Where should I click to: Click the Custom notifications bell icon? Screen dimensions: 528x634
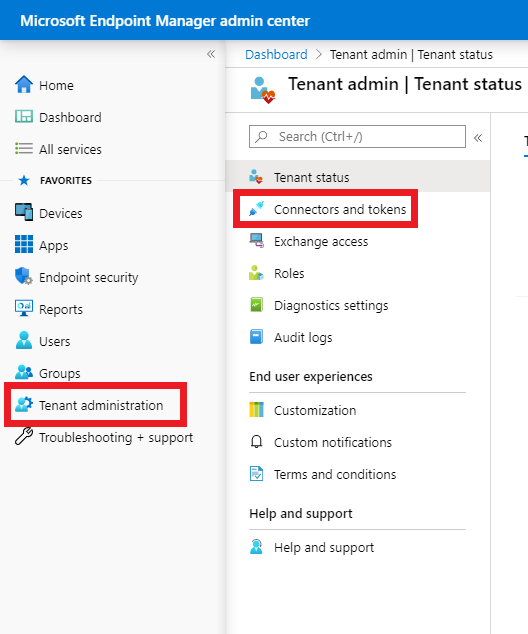256,442
